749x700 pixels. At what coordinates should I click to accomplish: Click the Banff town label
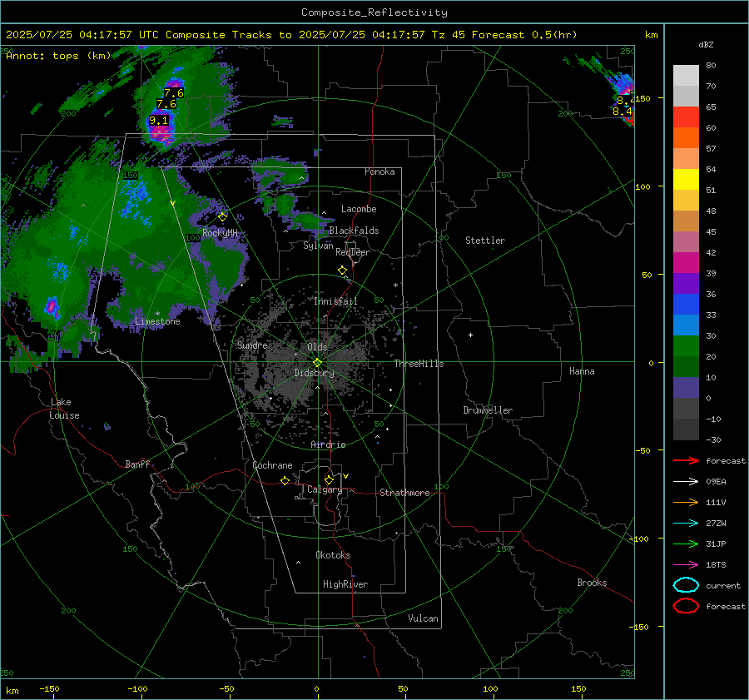tap(137, 464)
